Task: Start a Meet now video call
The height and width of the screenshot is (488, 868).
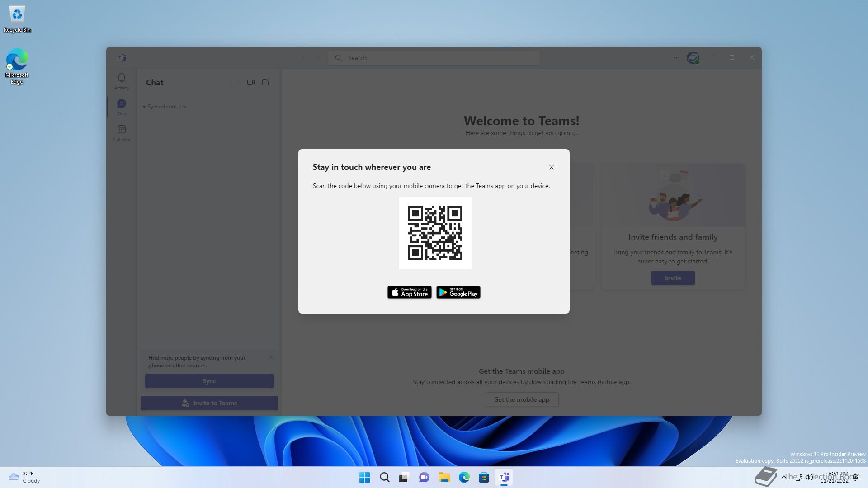Action: [x=251, y=82]
